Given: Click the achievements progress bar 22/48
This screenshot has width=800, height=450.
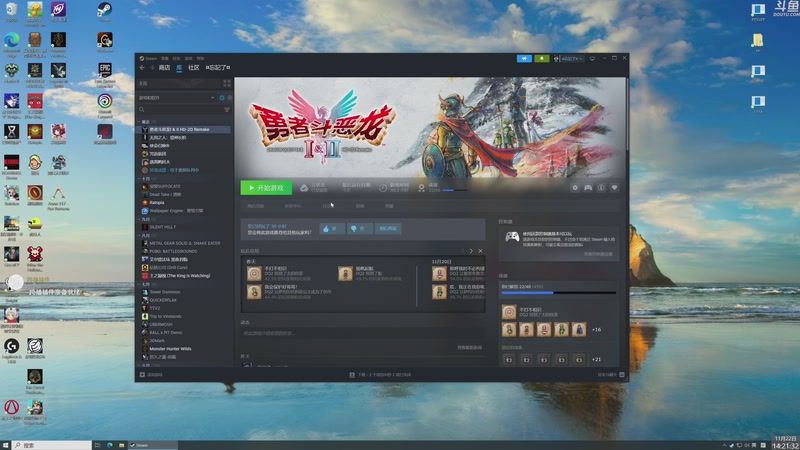Looking at the screenshot, I should [559, 293].
